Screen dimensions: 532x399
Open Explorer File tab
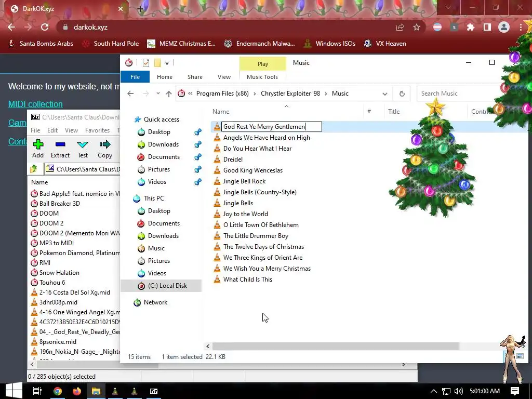pyautogui.click(x=135, y=77)
